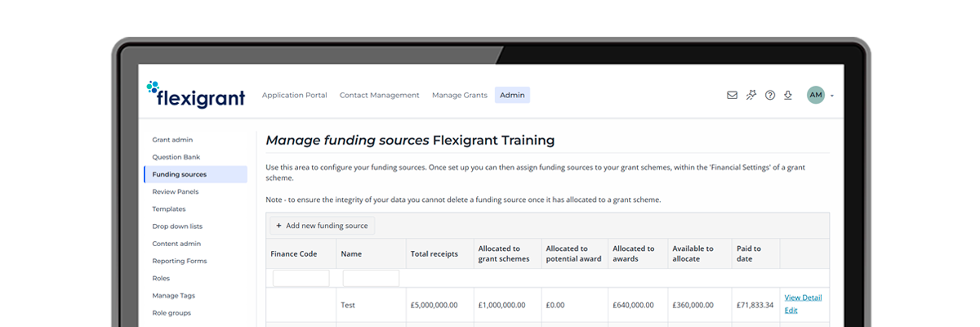Open Role groups in sidebar

click(173, 312)
